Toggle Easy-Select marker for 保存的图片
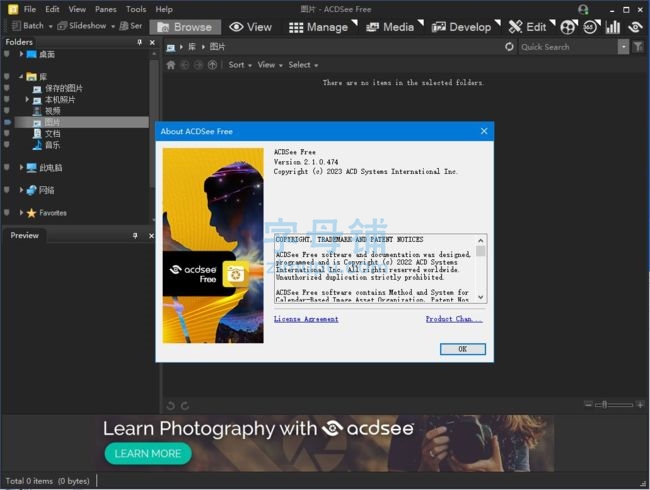This screenshot has width=650, height=490. click(x=7, y=88)
